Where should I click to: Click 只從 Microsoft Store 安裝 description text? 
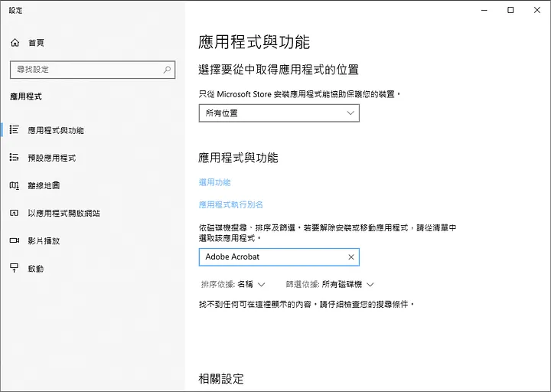pyautogui.click(x=300, y=94)
